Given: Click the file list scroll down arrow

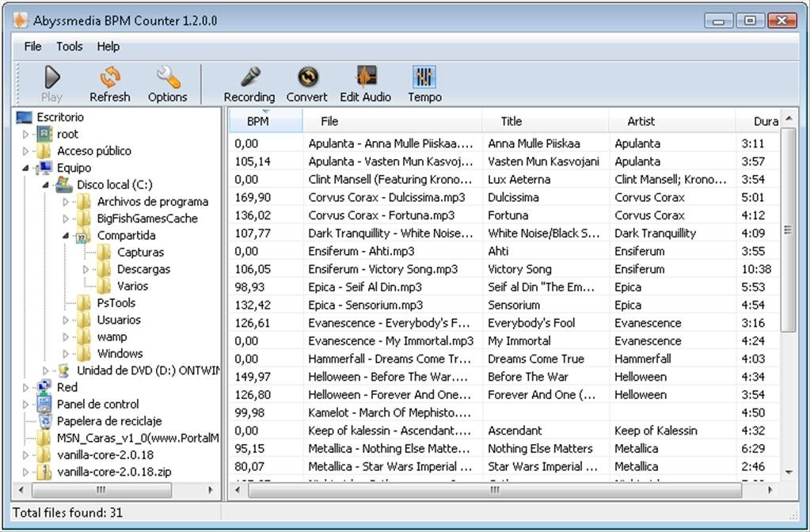Looking at the screenshot, I should tap(789, 472).
